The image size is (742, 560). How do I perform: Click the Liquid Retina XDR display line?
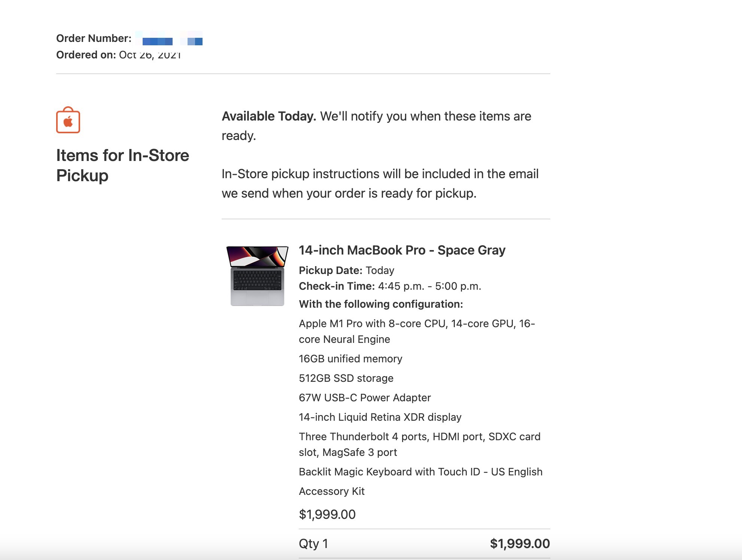pos(380,417)
